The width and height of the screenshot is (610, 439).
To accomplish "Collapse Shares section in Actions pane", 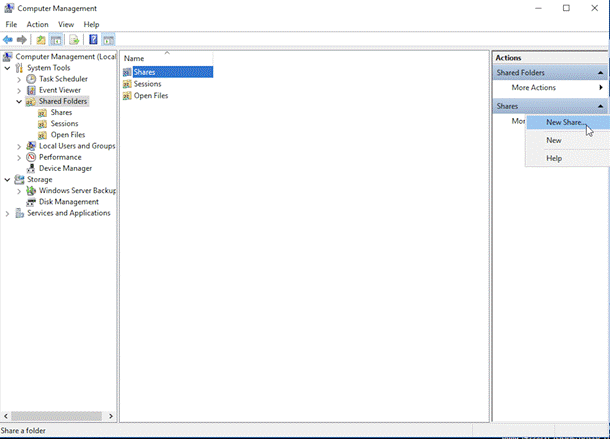I will (600, 106).
